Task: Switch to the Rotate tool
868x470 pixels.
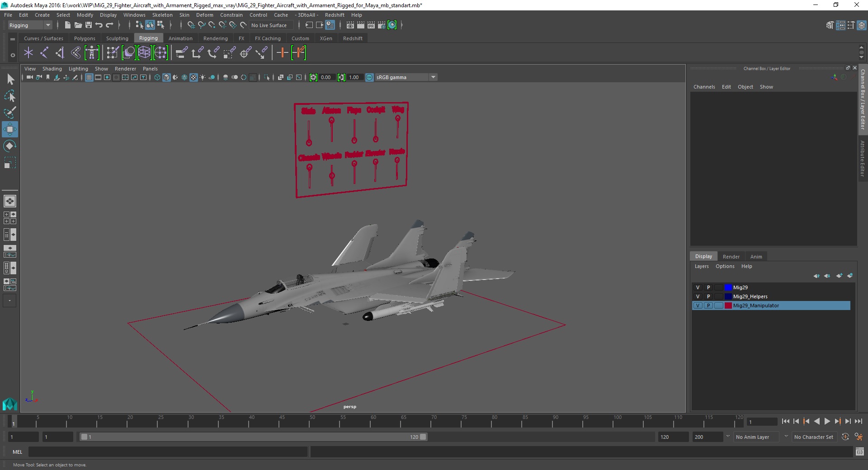Action: (x=10, y=146)
